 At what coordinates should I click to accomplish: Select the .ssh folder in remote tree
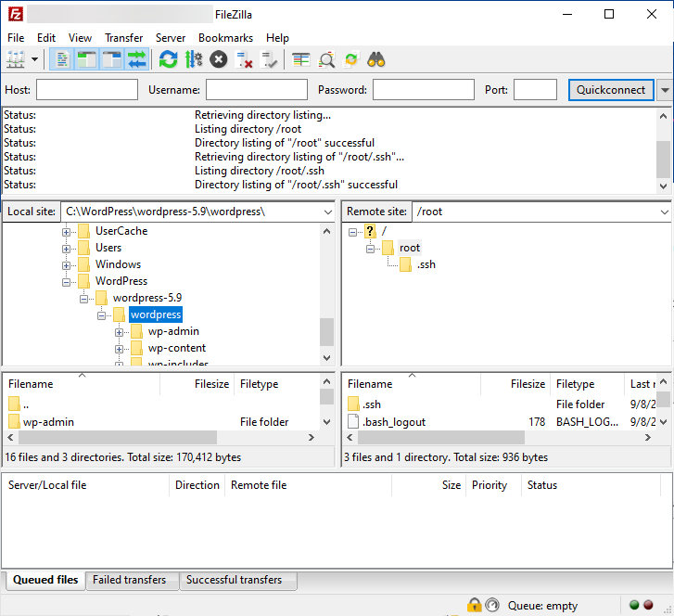[x=426, y=264]
